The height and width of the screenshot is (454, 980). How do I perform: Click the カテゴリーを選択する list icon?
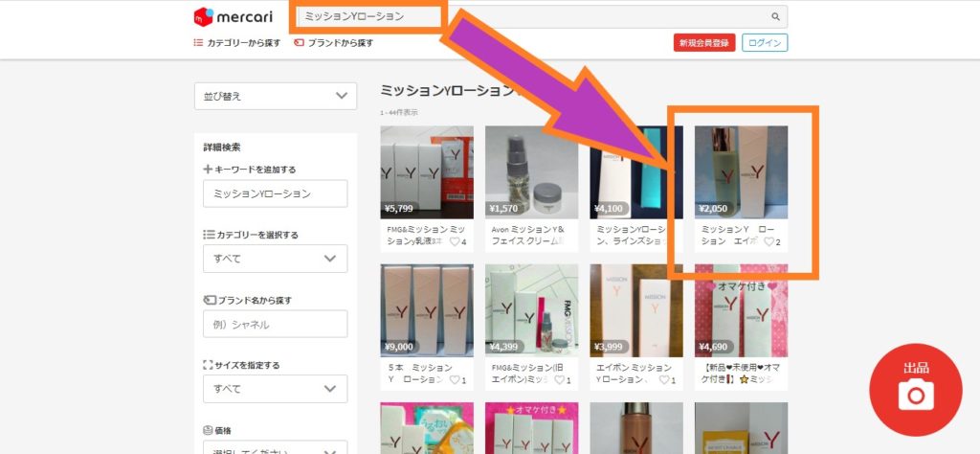click(x=209, y=235)
